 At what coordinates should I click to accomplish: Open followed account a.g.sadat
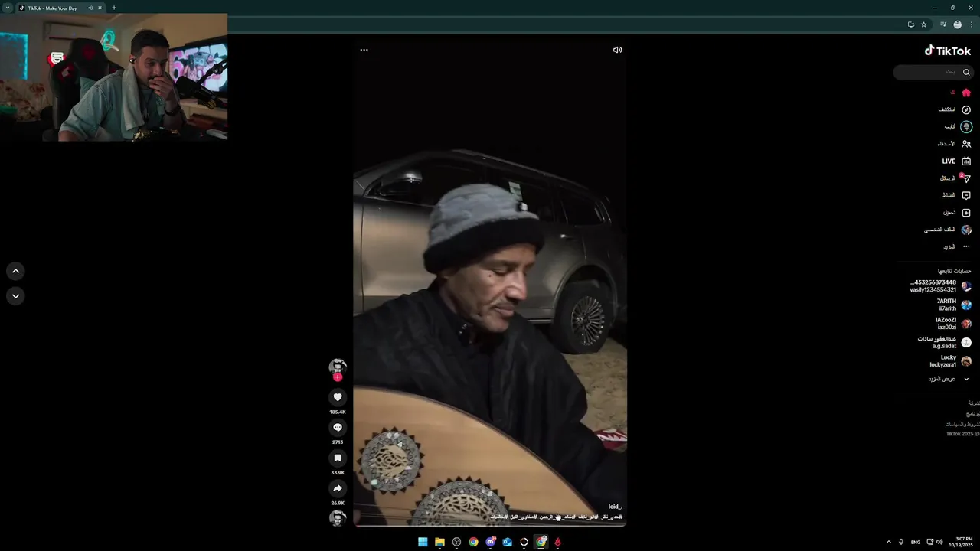click(x=945, y=342)
